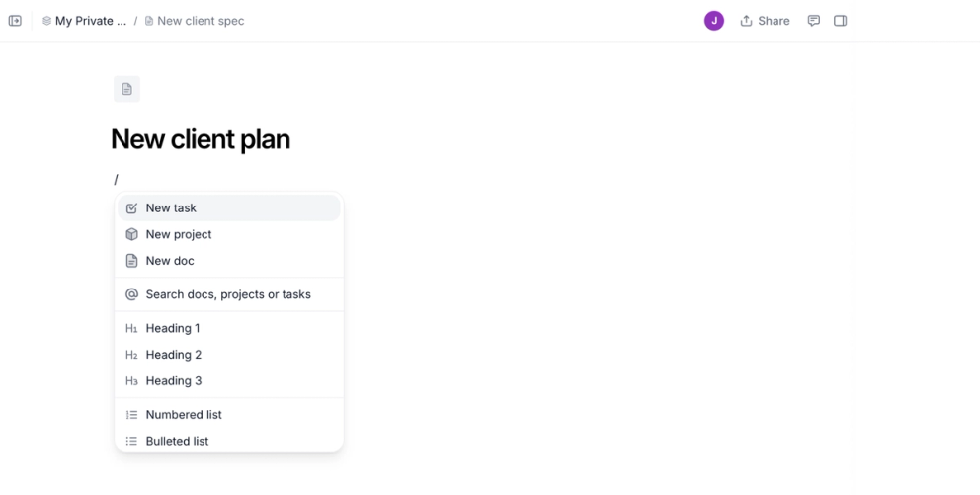Select New doc menu entry
Viewport: 980px width, 495px height.
click(x=170, y=262)
